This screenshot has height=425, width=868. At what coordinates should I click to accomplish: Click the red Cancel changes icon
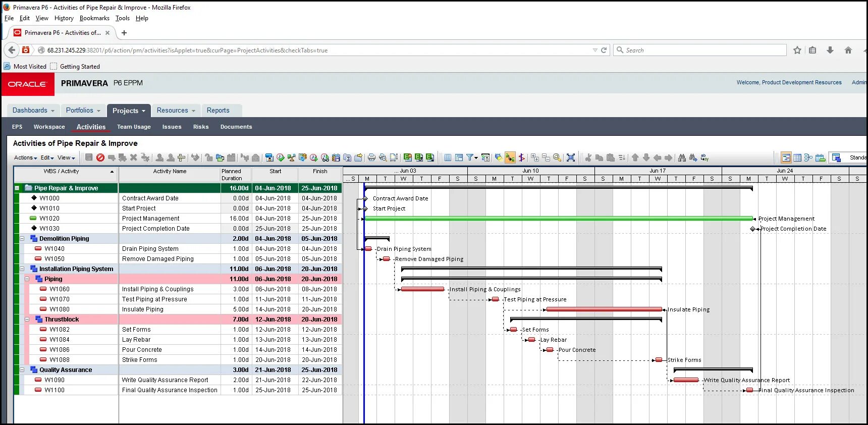tap(100, 157)
